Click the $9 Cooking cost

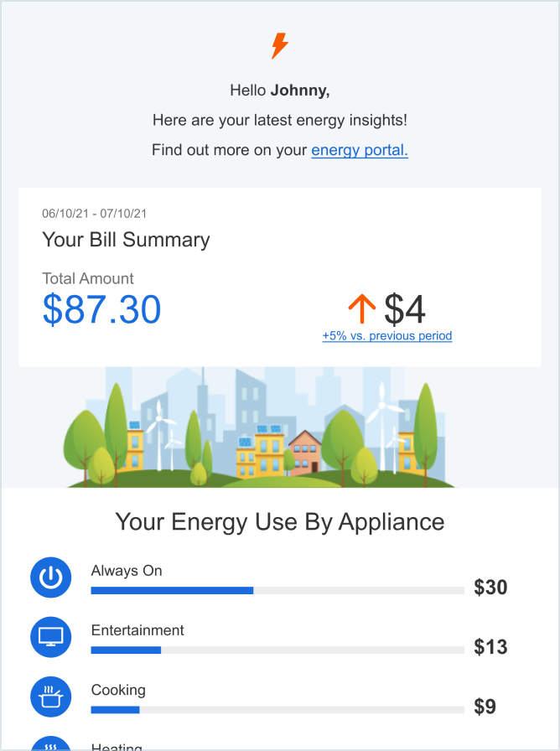coord(485,707)
